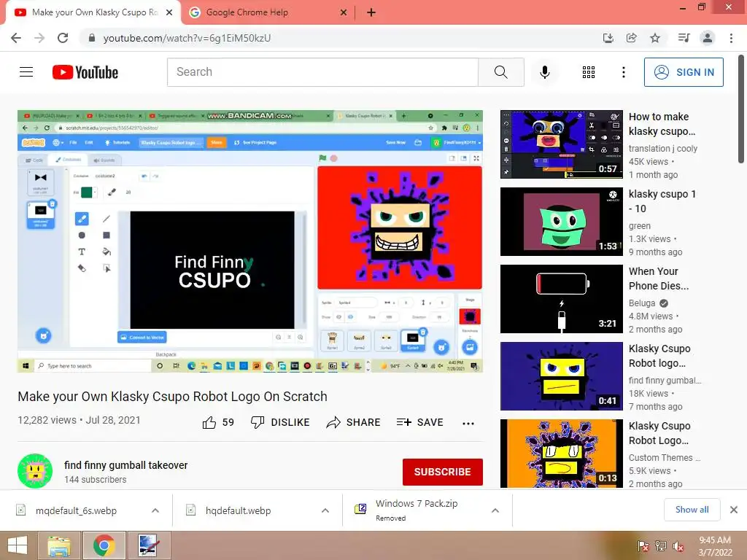The image size is (747, 560).
Task: Expand options for mqdefault_6s.webp download
Action: [x=155, y=510]
